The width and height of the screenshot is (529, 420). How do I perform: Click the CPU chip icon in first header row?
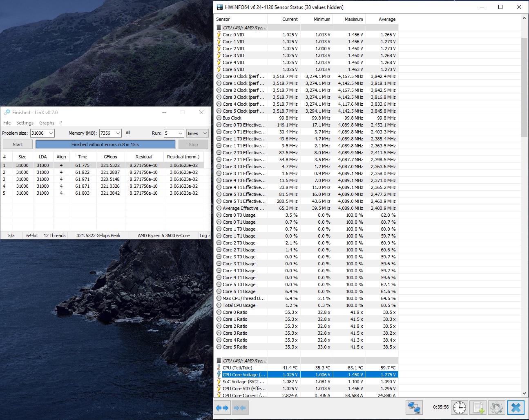(x=219, y=28)
